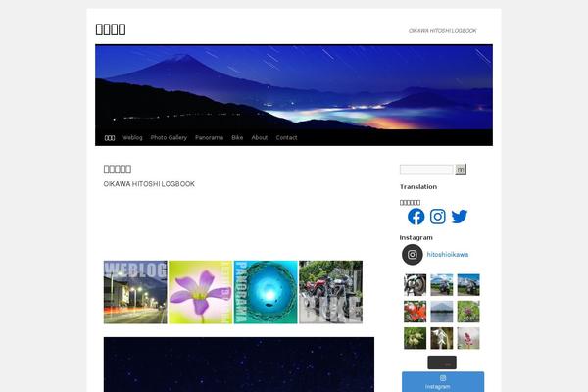Screen dimensions: 588x392
Task: Click the blue Instagram follow button
Action: tap(443, 382)
